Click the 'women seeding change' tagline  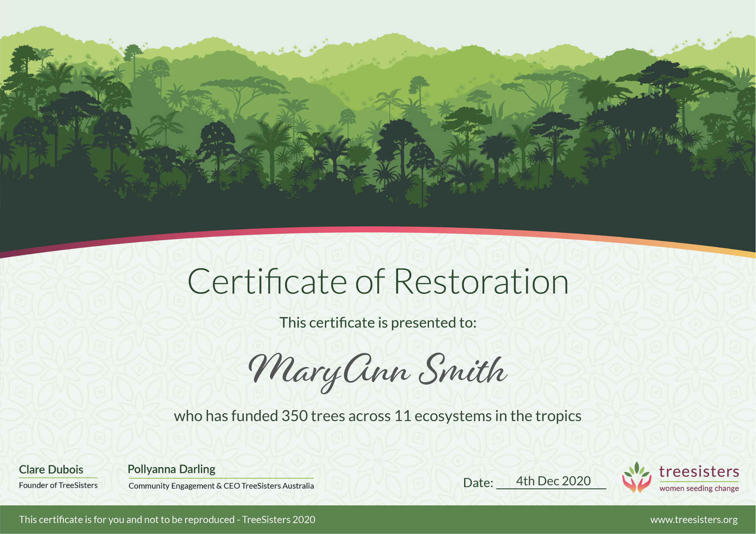click(x=699, y=488)
